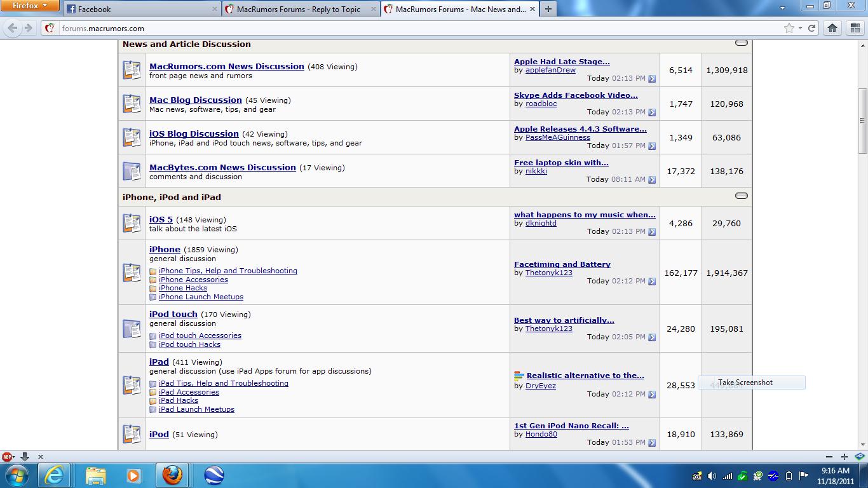Screen dimensions: 868x488
Task: Open the Windows Start menu
Action: click(x=17, y=475)
